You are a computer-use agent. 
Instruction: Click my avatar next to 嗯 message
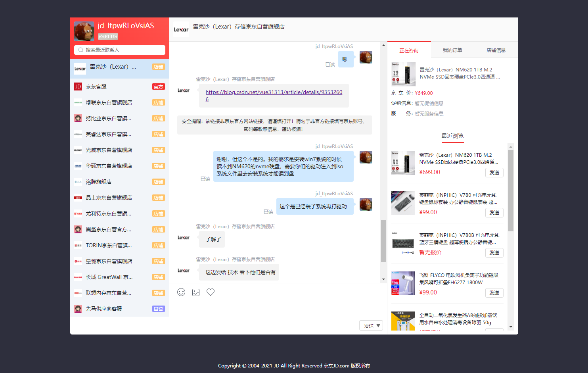[366, 57]
